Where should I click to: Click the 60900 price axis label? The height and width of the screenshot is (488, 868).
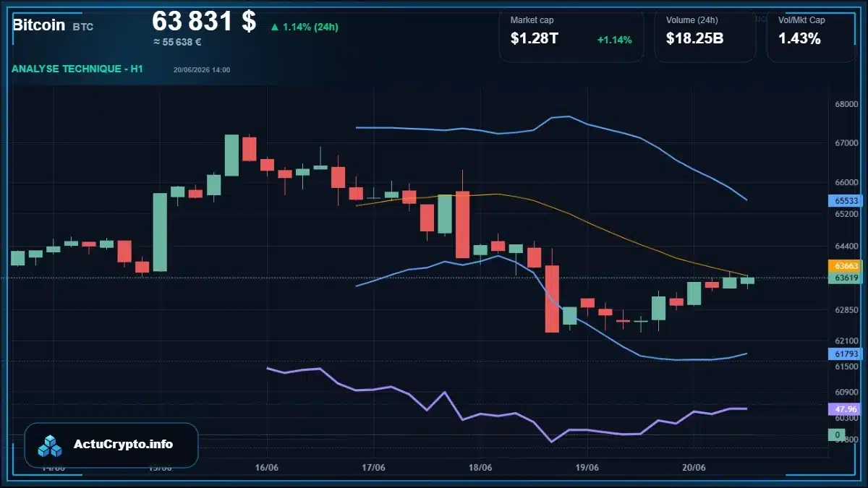(846, 392)
